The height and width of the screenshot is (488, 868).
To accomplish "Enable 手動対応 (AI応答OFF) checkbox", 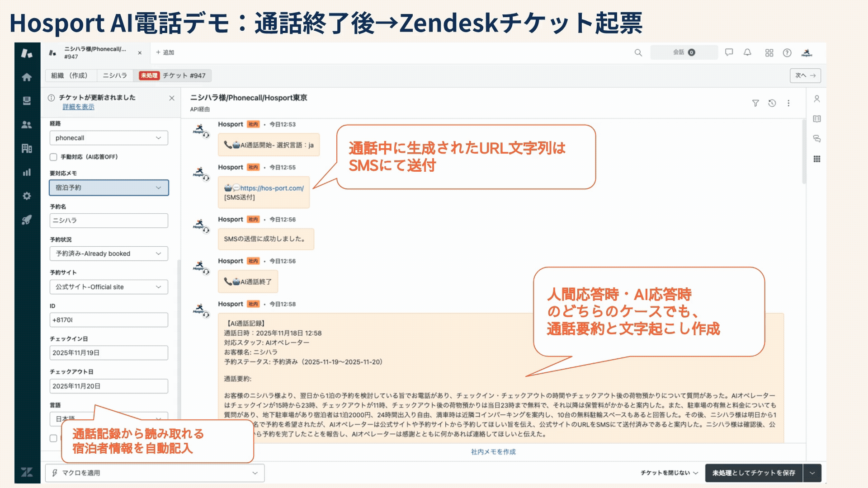I will coord(53,157).
